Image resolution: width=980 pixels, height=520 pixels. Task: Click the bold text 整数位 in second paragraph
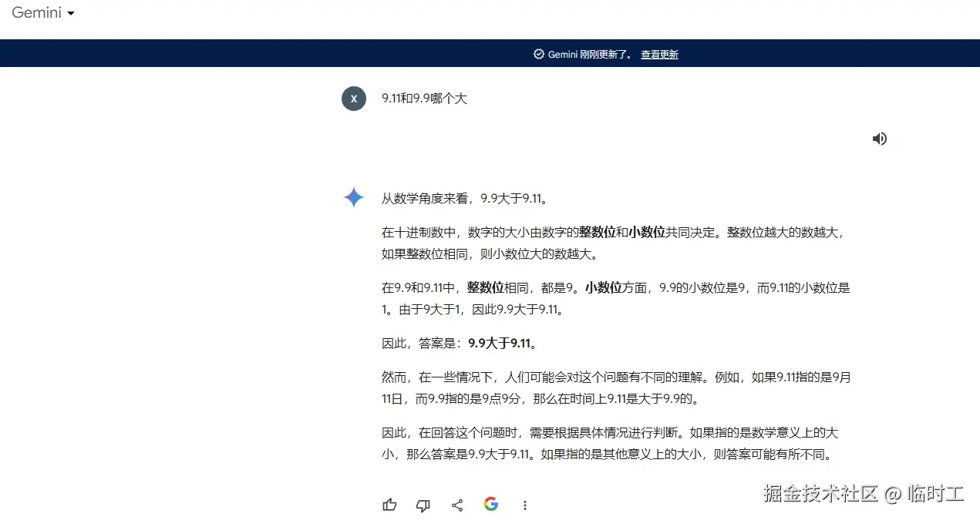pos(598,232)
